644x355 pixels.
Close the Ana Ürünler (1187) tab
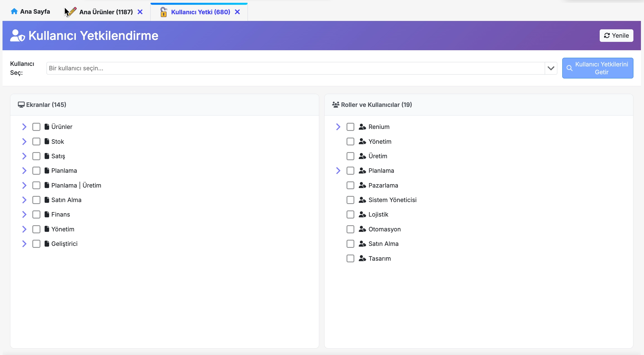point(140,12)
